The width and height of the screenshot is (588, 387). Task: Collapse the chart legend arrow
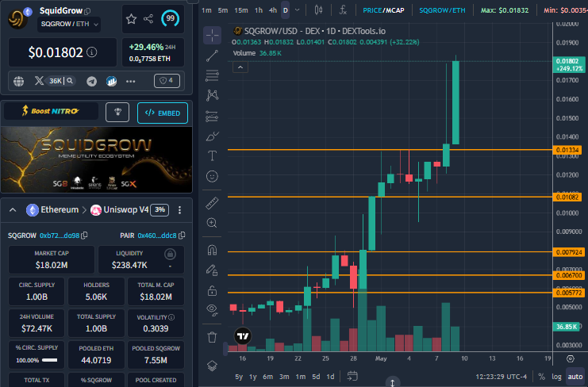click(240, 67)
